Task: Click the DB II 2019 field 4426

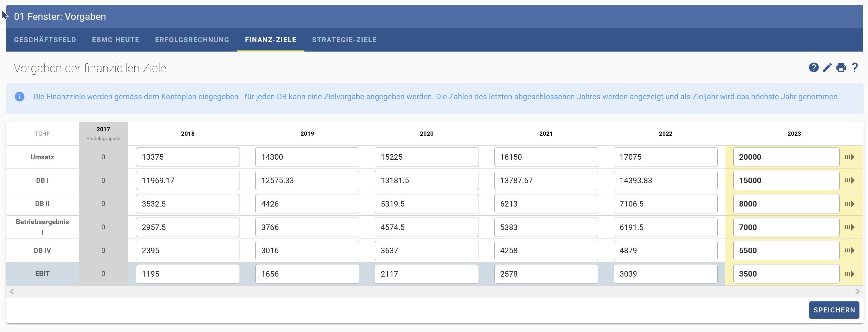Action: (307, 204)
